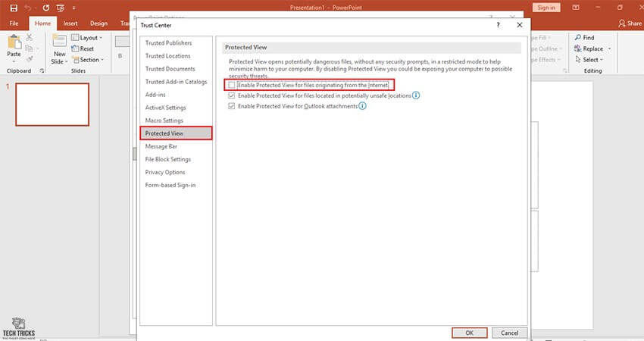Close the Trust Center dialog
This screenshot has height=341, width=644.
pos(520,25)
